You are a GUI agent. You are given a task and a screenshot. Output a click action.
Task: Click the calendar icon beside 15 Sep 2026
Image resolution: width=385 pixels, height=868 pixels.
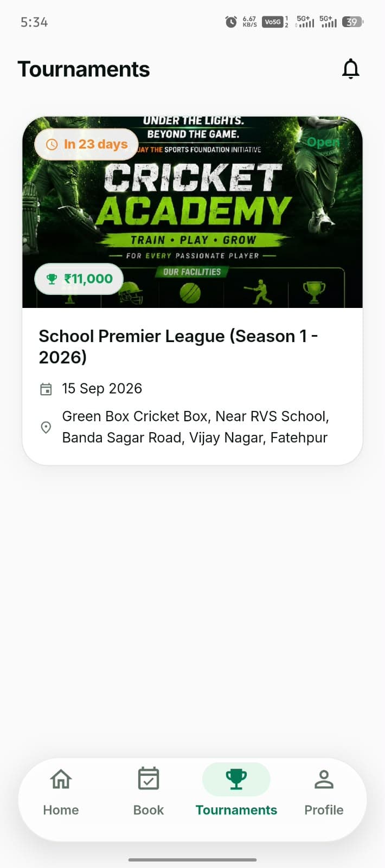tap(46, 389)
